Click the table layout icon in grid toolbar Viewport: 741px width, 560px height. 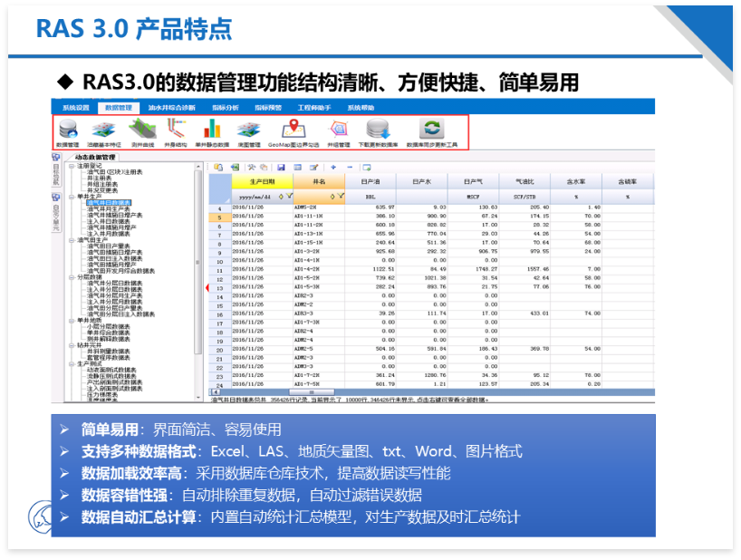tap(298, 168)
